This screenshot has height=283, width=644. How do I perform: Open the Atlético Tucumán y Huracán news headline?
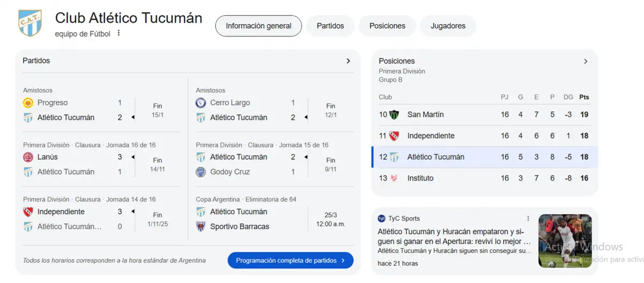coord(454,237)
